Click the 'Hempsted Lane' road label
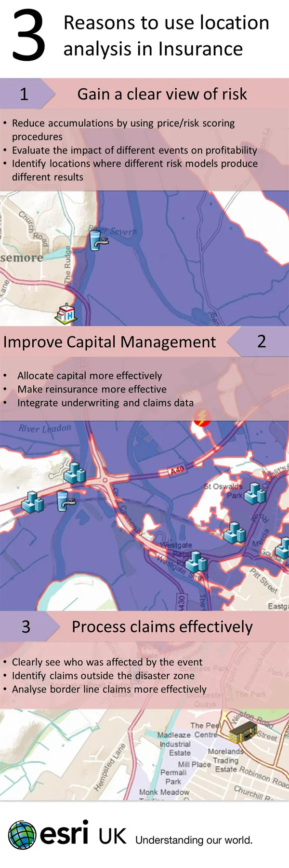Screen dimensions: 289x868 point(110,767)
